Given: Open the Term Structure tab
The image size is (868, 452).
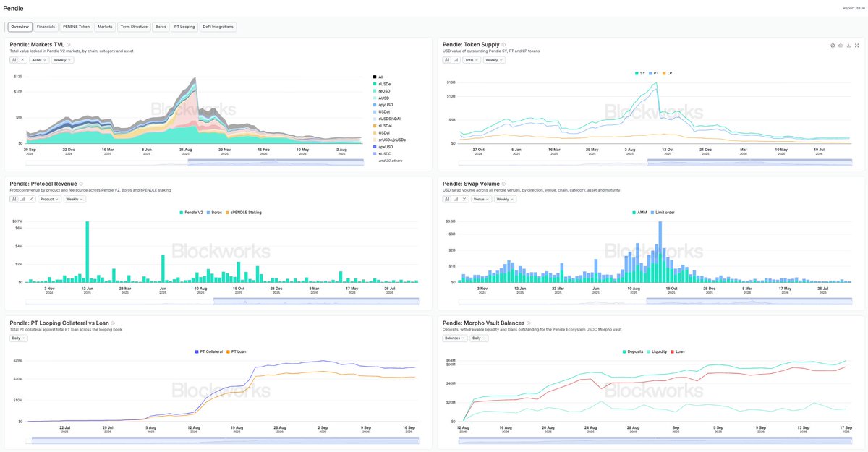Looking at the screenshot, I should (x=134, y=27).
